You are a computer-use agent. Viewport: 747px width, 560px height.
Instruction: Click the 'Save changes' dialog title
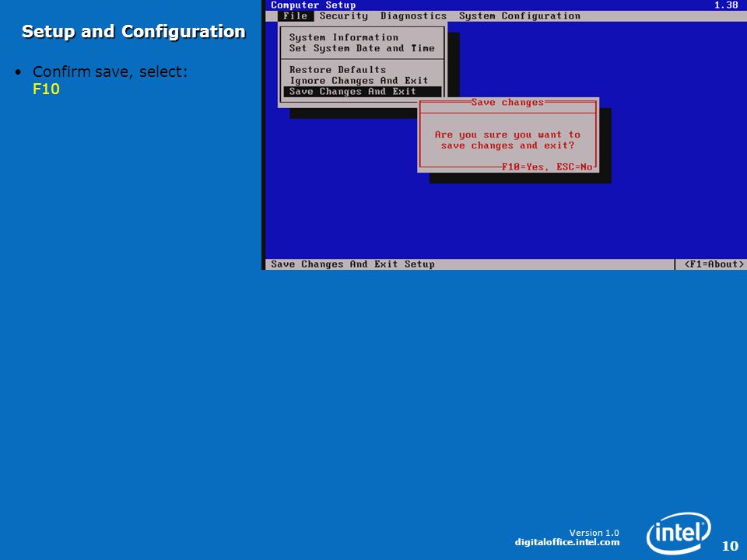pos(507,103)
